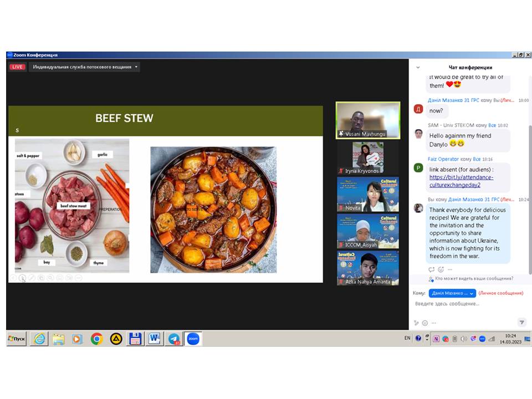Select ICCCM_Aisyah video thumbnail
Viewport: 532px width, 399px height.
368,232
